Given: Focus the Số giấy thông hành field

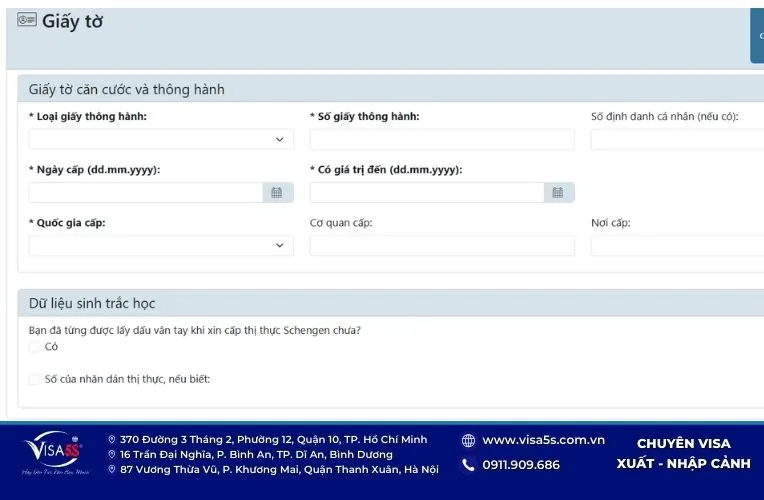Looking at the screenshot, I should [x=442, y=140].
